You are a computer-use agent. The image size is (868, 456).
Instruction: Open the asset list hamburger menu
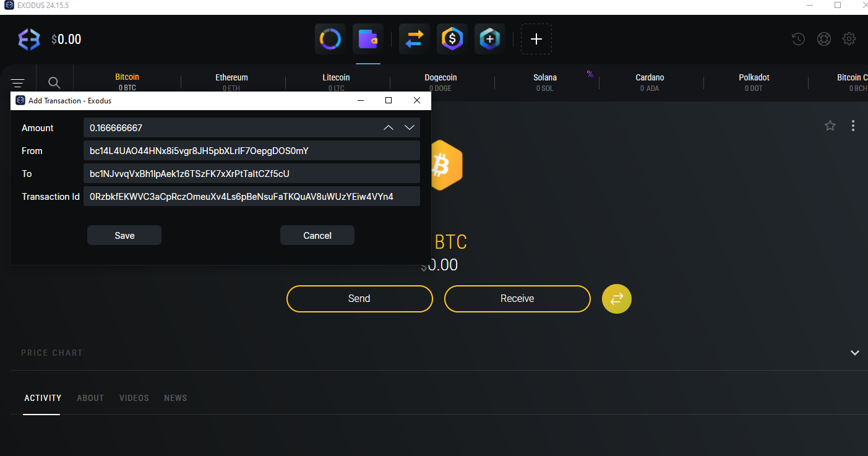pos(18,83)
